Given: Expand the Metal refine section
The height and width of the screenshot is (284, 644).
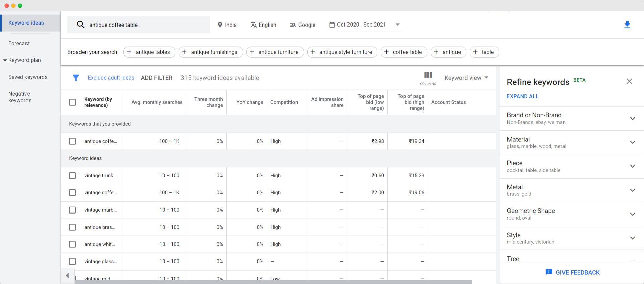Looking at the screenshot, I should coord(633,190).
